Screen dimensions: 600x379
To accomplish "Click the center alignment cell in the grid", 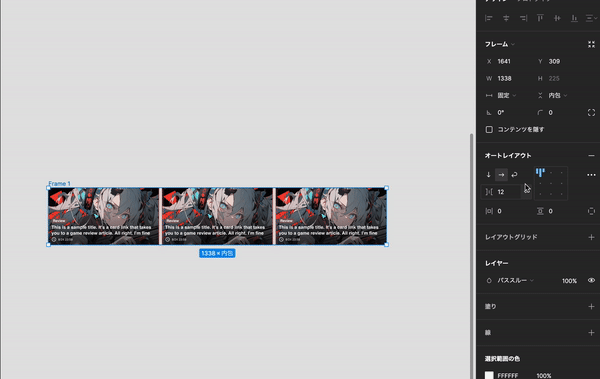I will pos(551,183).
